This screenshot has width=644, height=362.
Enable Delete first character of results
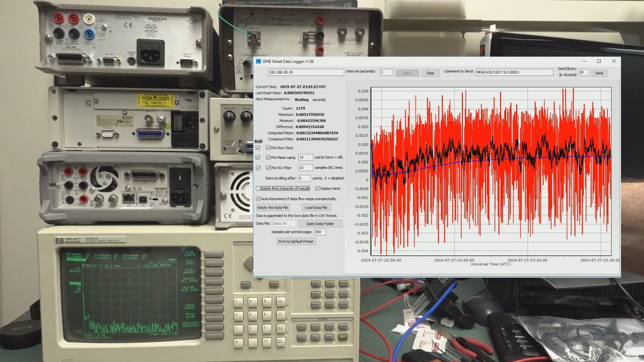258,189
